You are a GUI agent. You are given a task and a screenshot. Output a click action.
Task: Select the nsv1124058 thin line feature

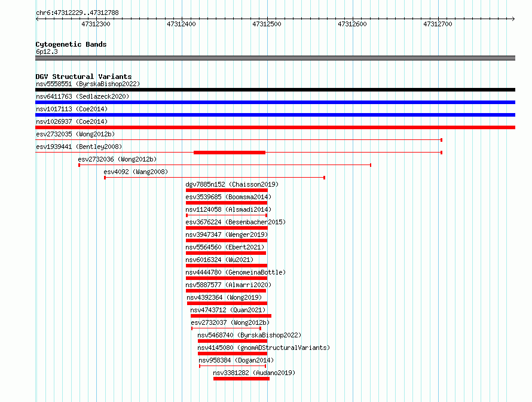coord(227,215)
